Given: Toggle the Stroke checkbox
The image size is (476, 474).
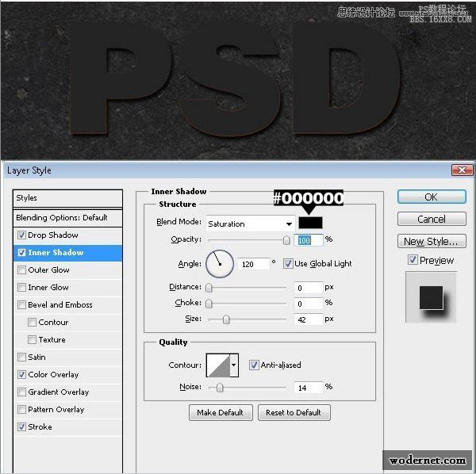Looking at the screenshot, I should click(x=21, y=426).
